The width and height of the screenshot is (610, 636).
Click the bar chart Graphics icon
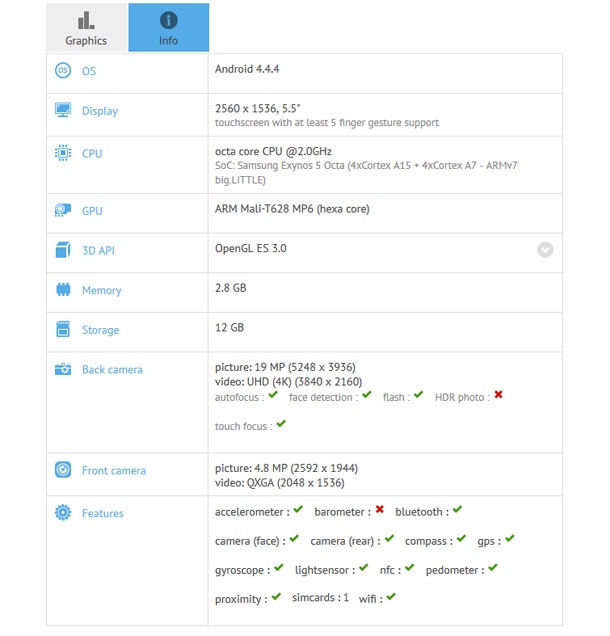(x=86, y=20)
